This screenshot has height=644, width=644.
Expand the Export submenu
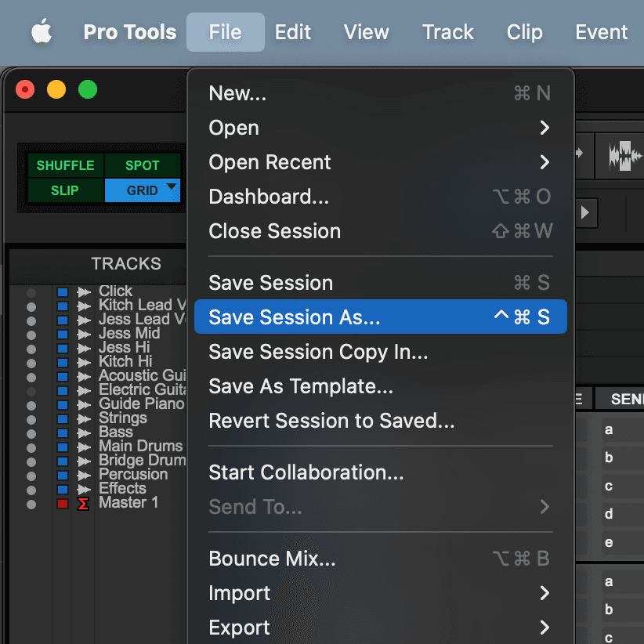click(x=380, y=628)
